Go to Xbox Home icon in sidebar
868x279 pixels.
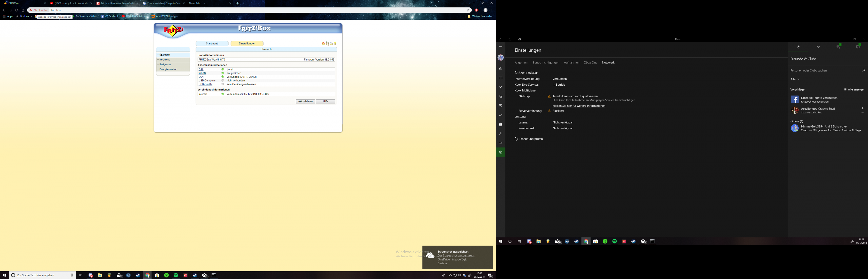[x=501, y=69]
